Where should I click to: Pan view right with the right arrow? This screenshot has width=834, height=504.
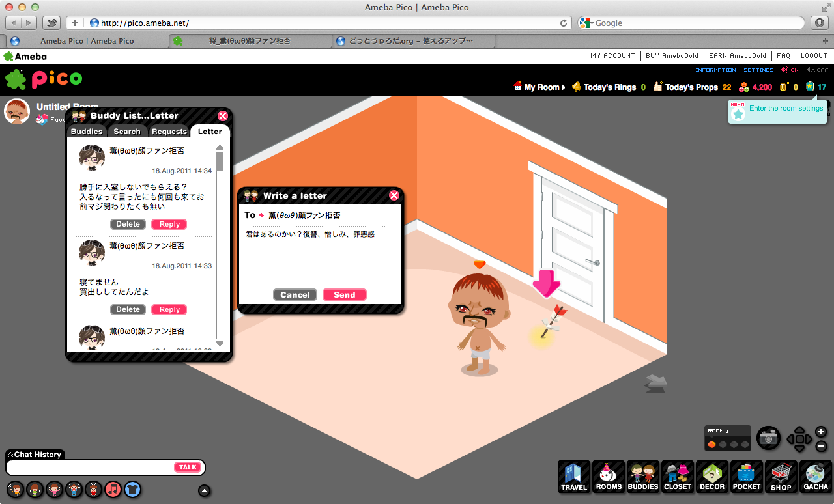pyautogui.click(x=809, y=440)
